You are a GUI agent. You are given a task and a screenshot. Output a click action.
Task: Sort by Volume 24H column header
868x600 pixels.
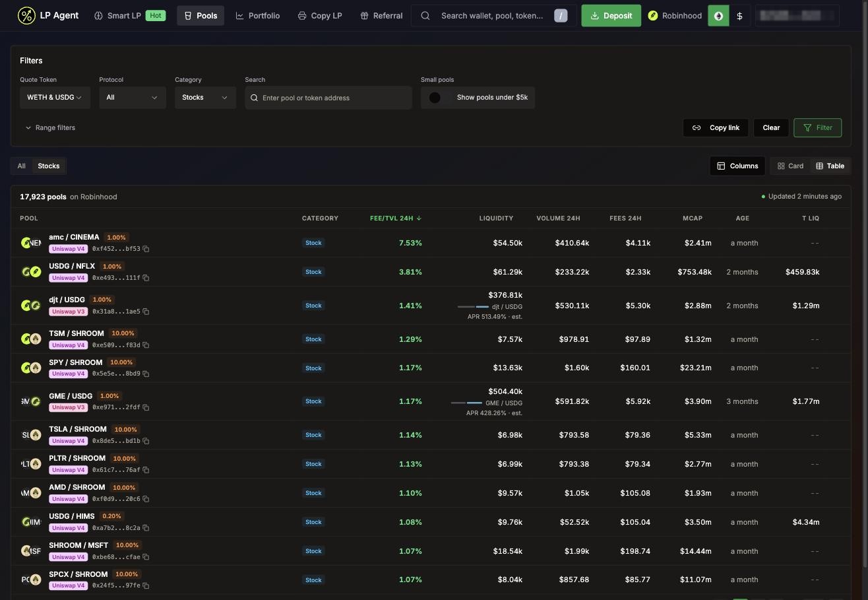point(558,218)
